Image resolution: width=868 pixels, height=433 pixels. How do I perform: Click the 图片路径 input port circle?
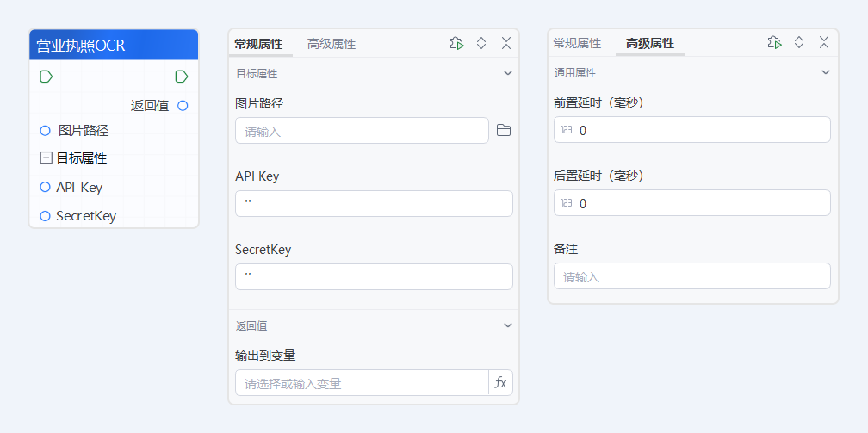(46, 131)
